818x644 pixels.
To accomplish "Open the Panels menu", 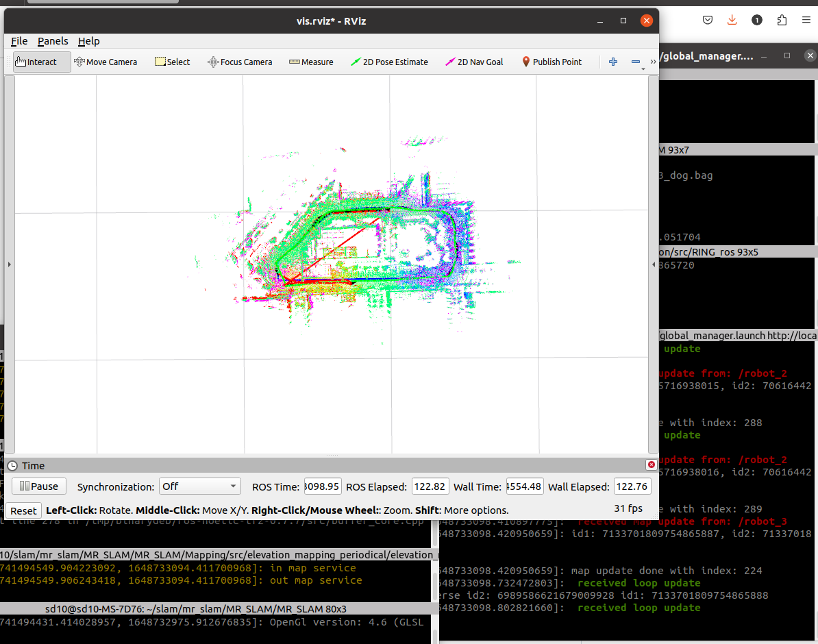I will tap(53, 40).
